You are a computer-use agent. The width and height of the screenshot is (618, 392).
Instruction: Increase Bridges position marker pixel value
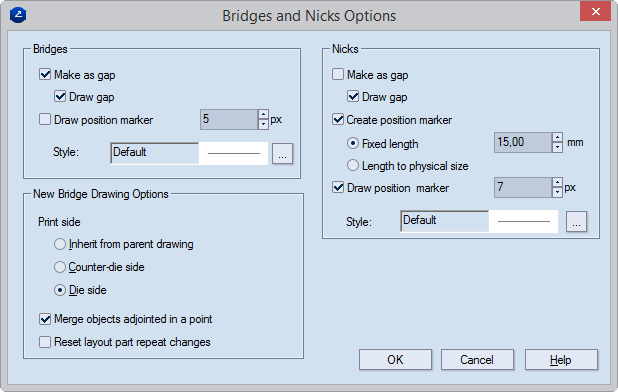263,115
